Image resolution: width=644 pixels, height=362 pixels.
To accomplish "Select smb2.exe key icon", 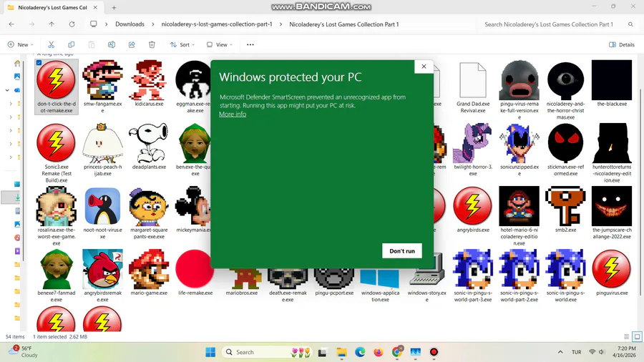I will point(565,206).
